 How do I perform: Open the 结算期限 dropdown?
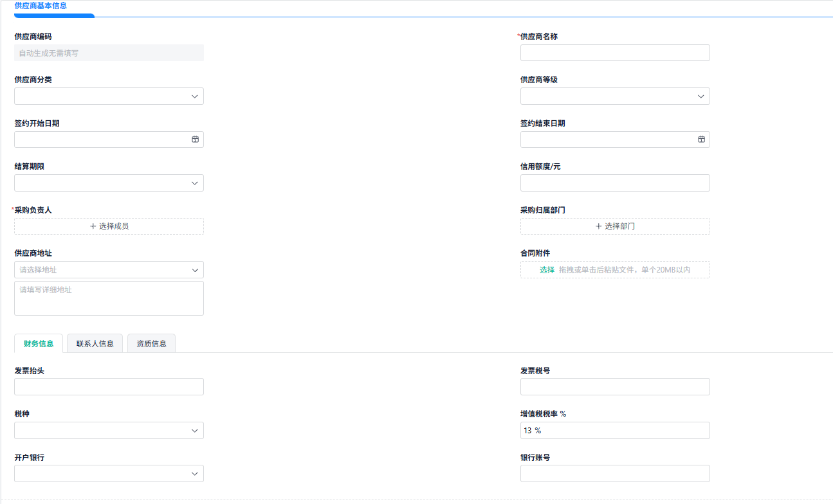coord(109,183)
